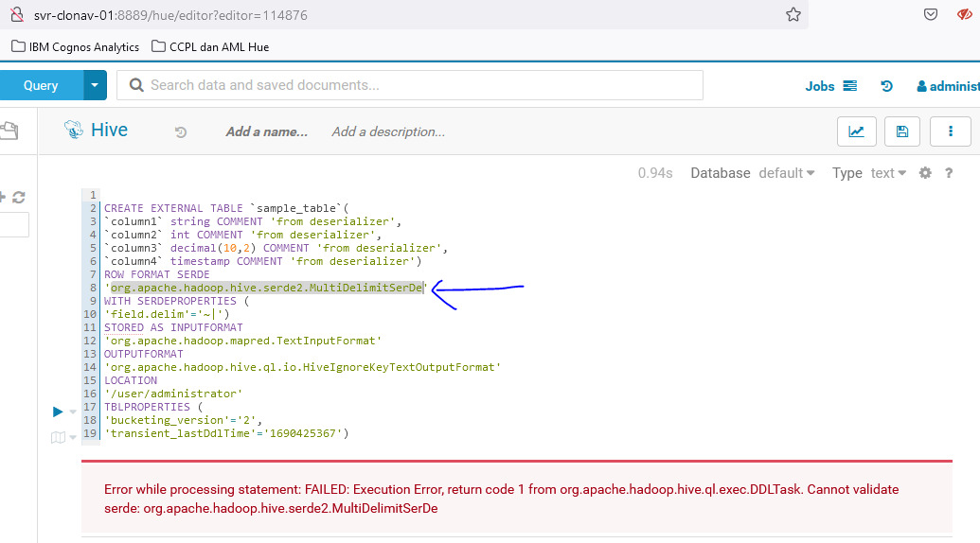Click the execute query play button
The width and height of the screenshot is (980, 543).
coord(58,412)
